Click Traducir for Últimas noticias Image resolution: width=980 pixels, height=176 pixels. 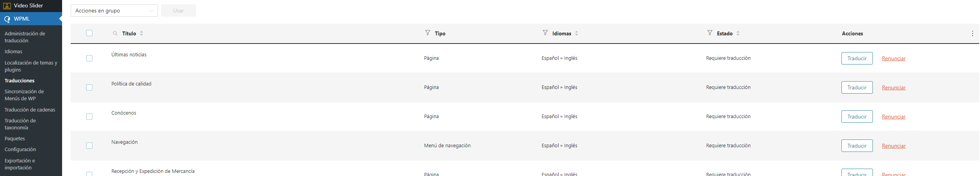(857, 58)
